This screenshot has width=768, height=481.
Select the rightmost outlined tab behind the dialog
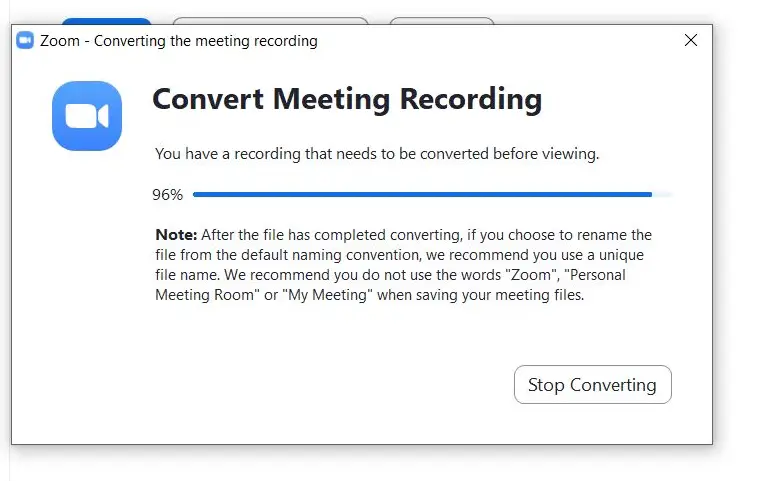[x=442, y=21]
